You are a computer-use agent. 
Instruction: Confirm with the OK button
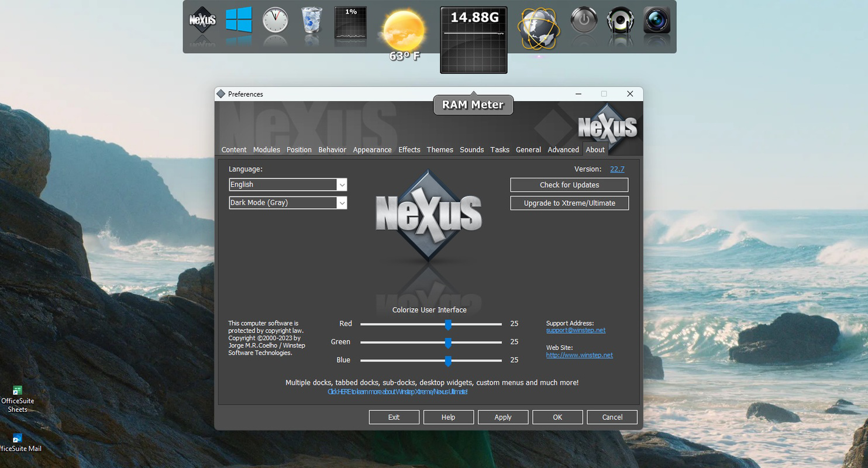pos(557,417)
